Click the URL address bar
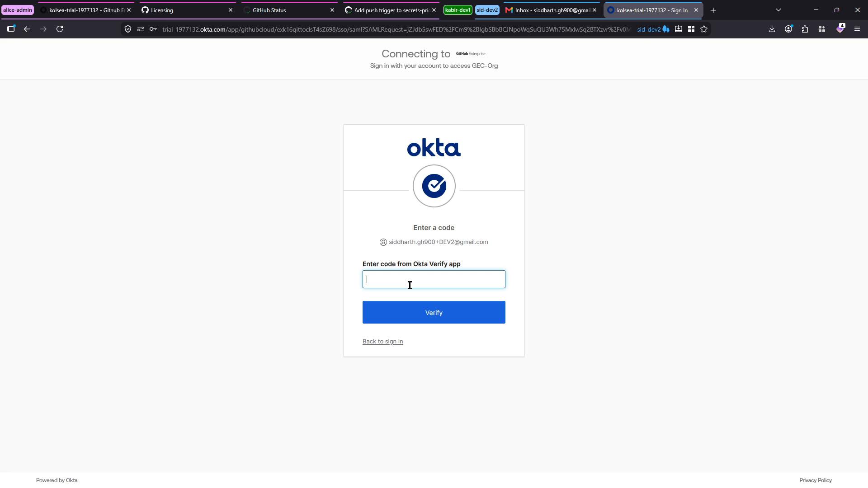The height and width of the screenshot is (488, 868). click(396, 29)
